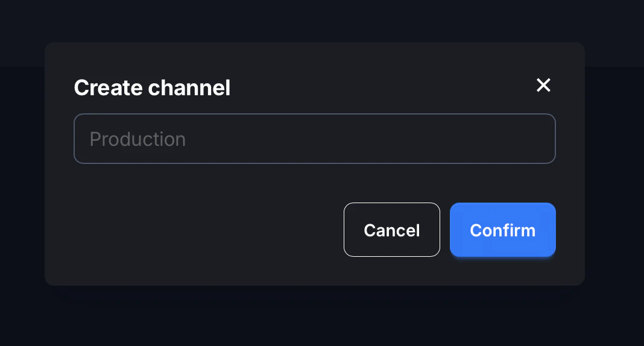Click the Create channel dialog title

pyautogui.click(x=152, y=88)
